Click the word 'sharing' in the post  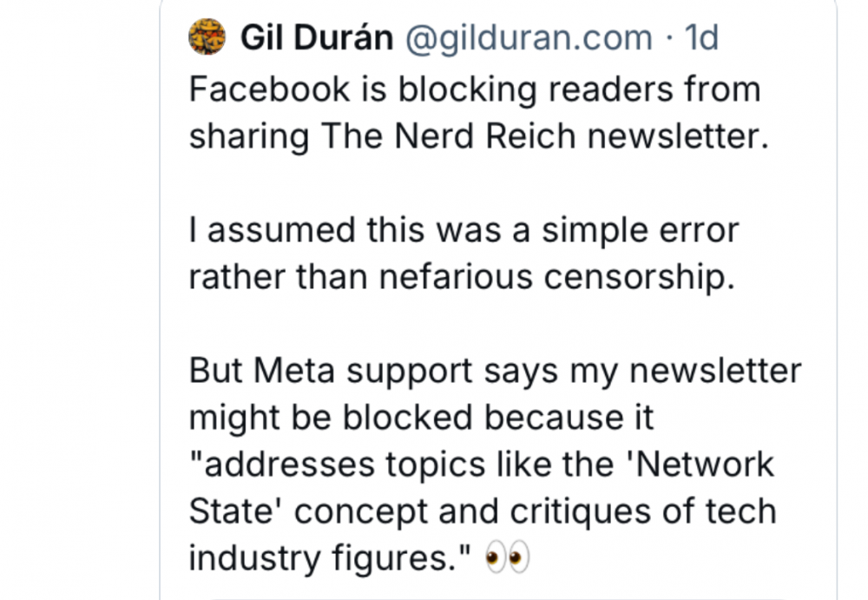pyautogui.click(x=249, y=137)
